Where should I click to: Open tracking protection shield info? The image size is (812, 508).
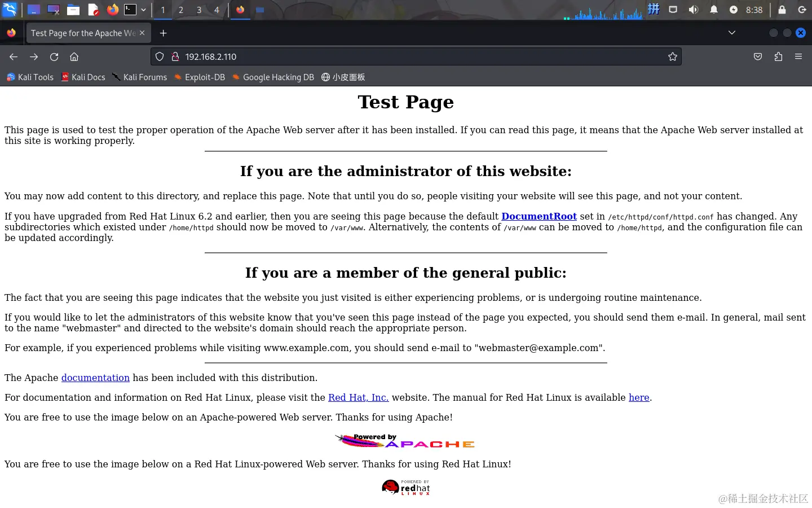(x=160, y=56)
